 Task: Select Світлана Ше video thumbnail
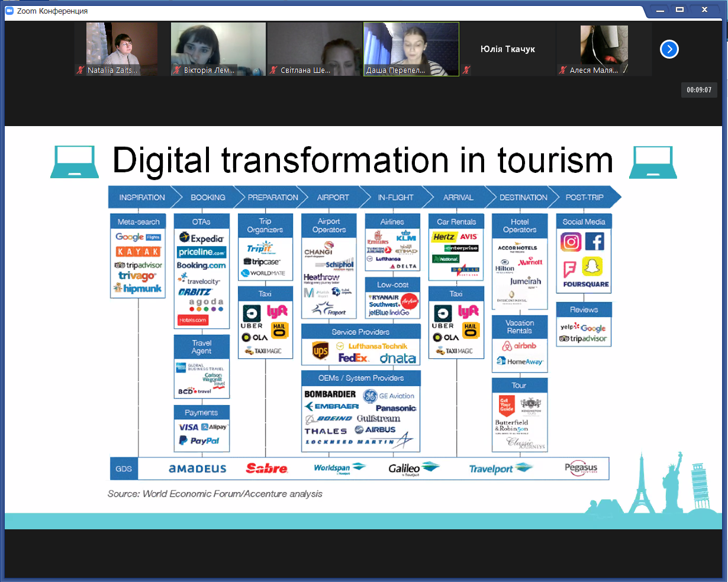point(315,49)
